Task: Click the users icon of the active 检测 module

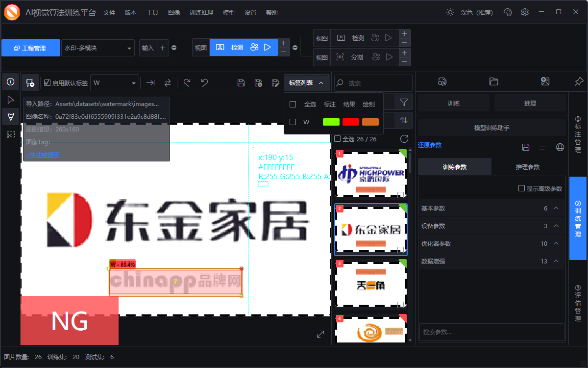Action: point(254,47)
